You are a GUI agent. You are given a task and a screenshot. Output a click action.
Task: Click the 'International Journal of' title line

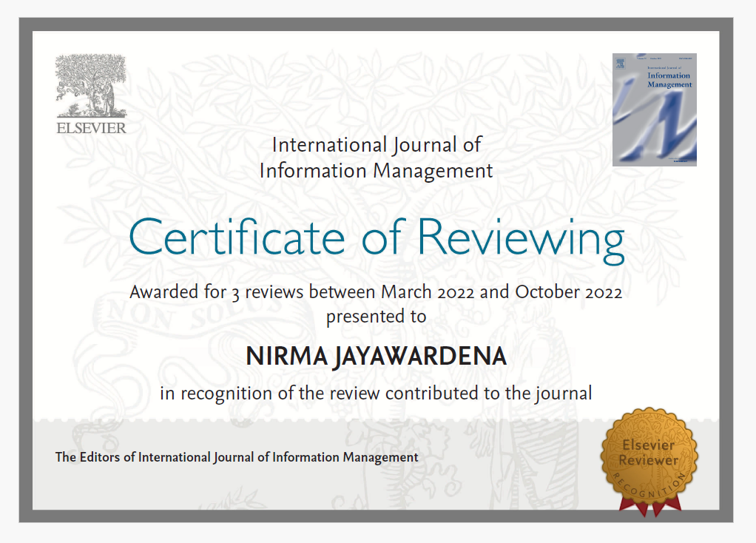377,145
